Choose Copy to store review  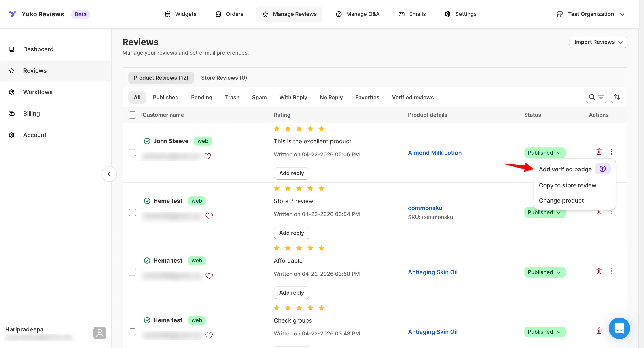[x=568, y=185]
